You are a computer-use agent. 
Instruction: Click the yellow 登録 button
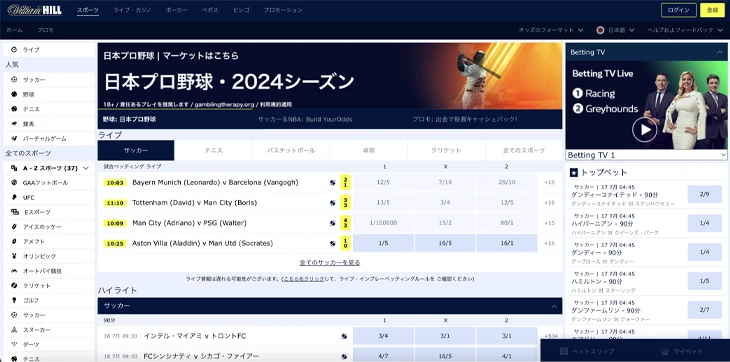(x=712, y=10)
